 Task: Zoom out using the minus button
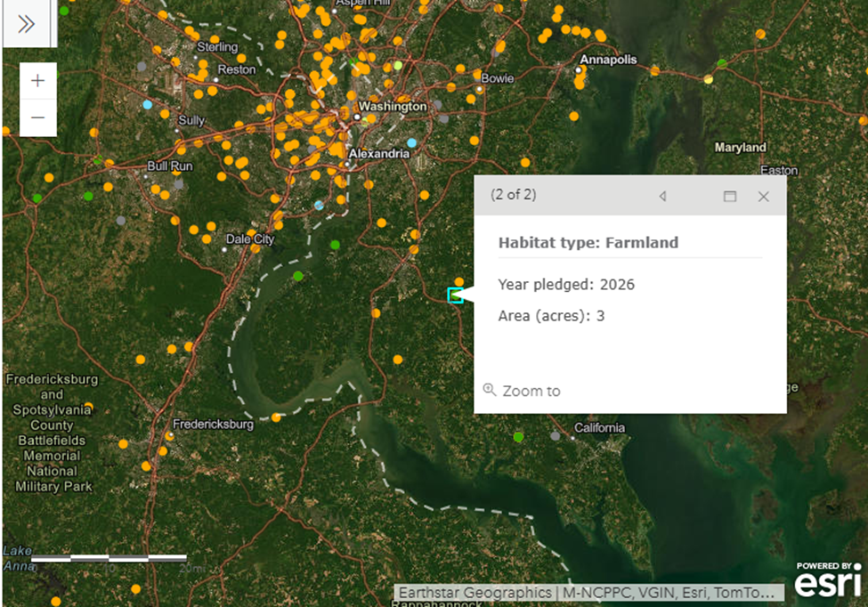[x=38, y=117]
